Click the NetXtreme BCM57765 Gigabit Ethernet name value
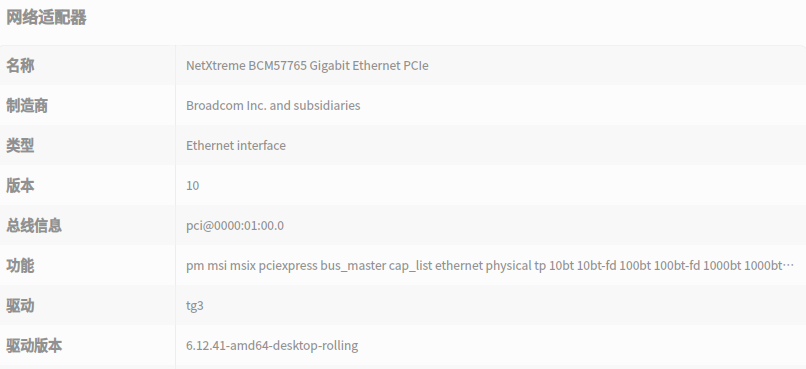Viewport: 806px width, 369px height. pyautogui.click(x=307, y=66)
